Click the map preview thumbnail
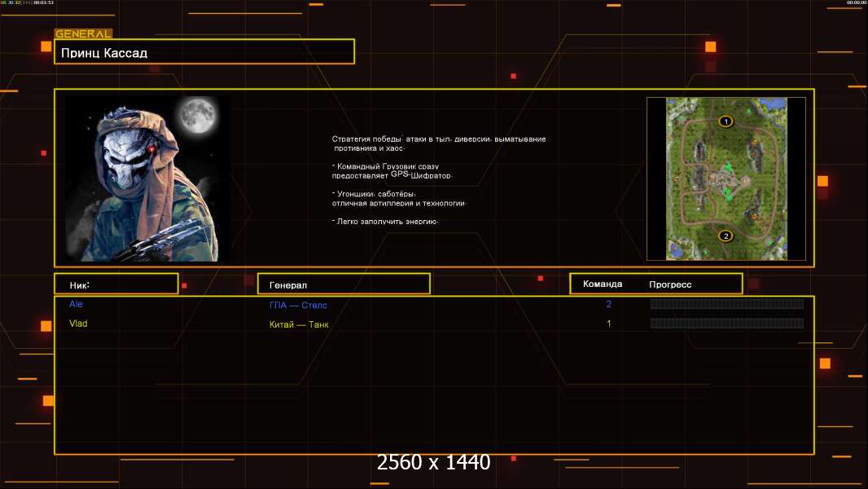Viewport: 868px width, 489px height. click(x=726, y=178)
